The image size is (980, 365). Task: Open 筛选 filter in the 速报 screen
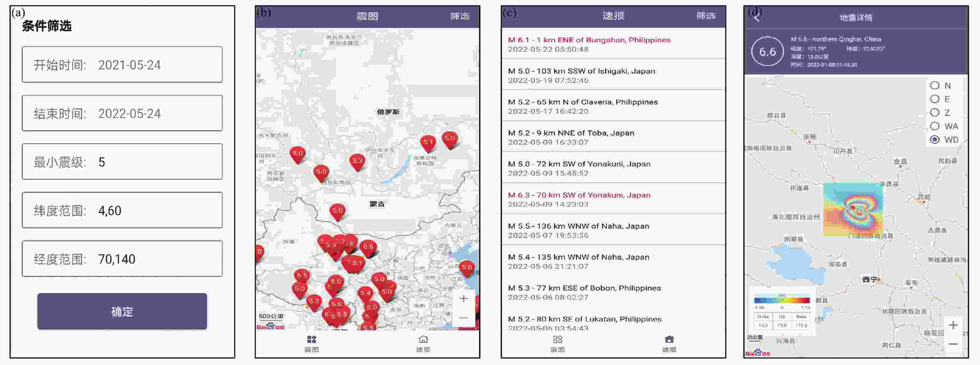(x=706, y=16)
